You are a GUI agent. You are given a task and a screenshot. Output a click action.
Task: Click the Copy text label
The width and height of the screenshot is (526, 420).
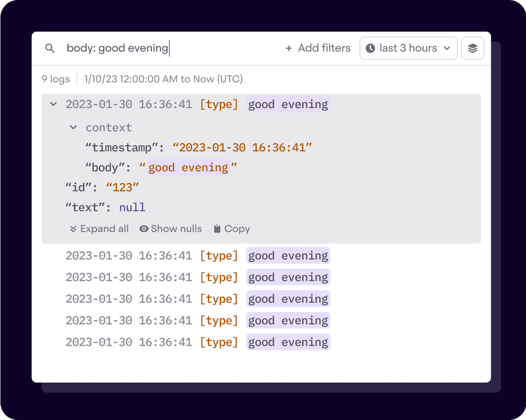pyautogui.click(x=237, y=229)
